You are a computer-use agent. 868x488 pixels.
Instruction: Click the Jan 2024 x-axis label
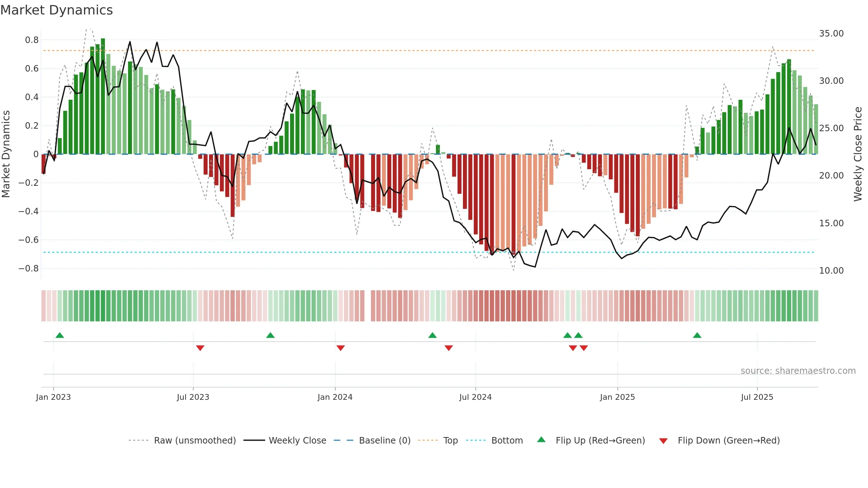335,397
